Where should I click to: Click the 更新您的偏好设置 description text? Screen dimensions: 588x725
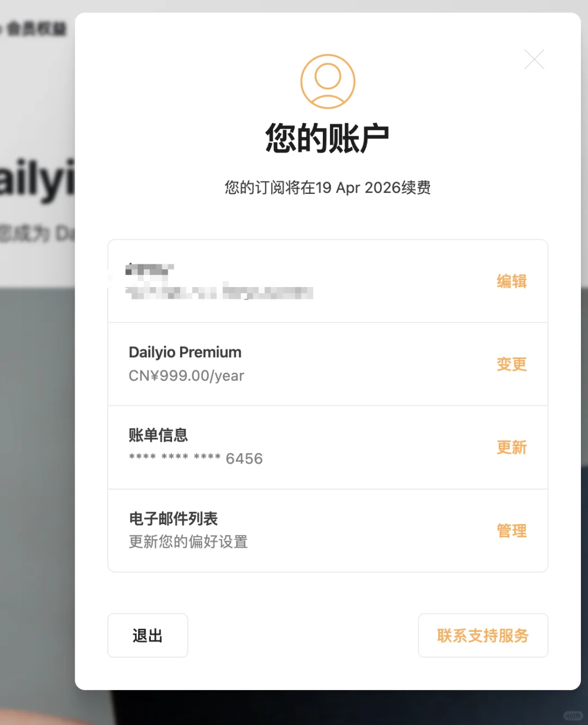point(188,542)
